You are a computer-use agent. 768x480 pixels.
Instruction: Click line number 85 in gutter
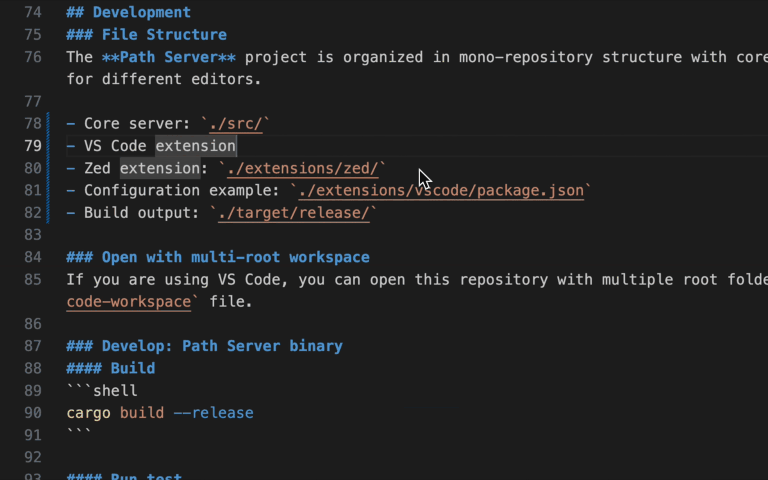point(33,280)
